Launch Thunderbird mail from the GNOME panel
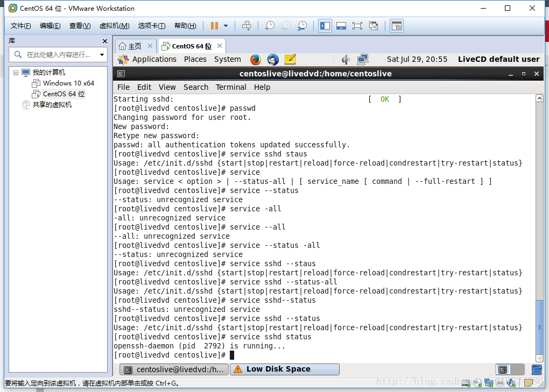Viewport: 549px width, 392px height. point(273,60)
